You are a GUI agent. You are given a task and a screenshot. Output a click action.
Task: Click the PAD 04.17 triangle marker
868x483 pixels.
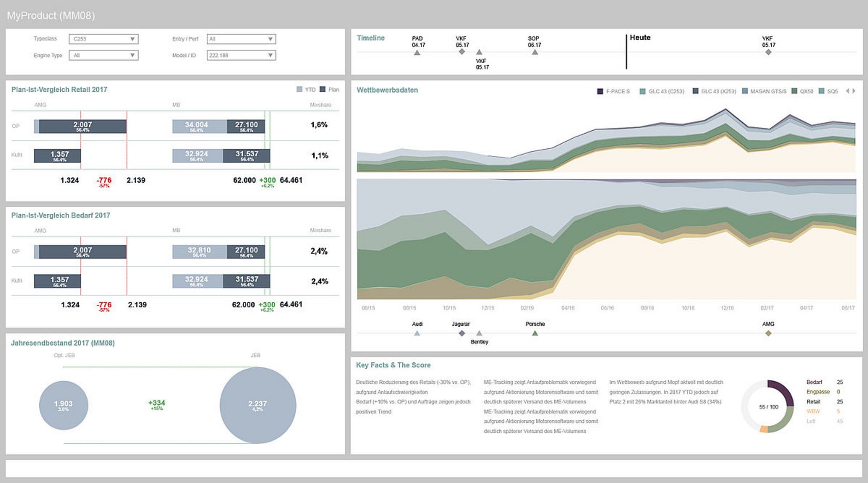coord(417,53)
